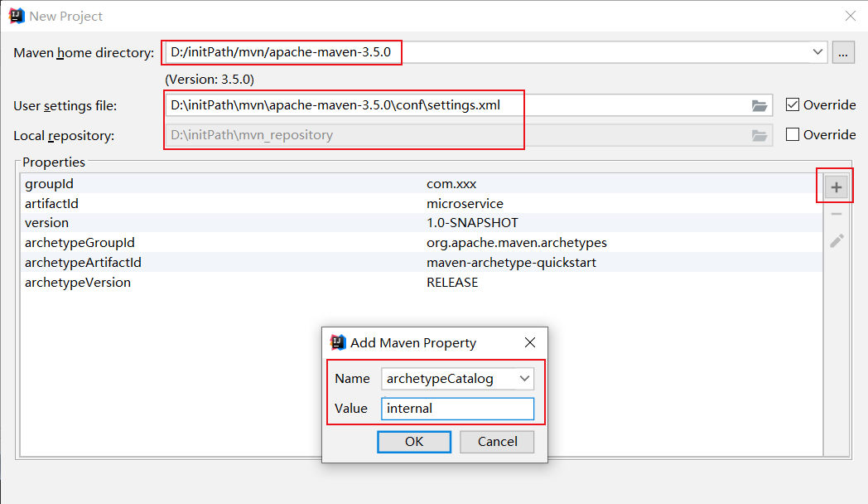
Task: Select the archetypeArtifactId property row
Action: (x=422, y=263)
